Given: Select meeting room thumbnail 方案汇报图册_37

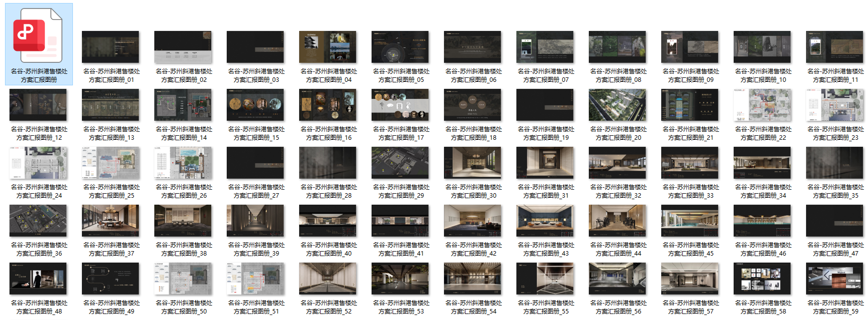Looking at the screenshot, I should tap(110, 221).
